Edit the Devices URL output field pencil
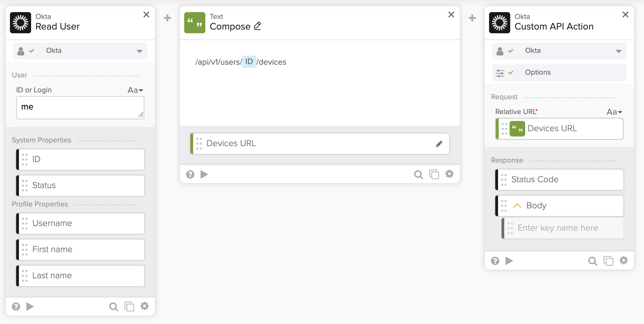 (439, 144)
